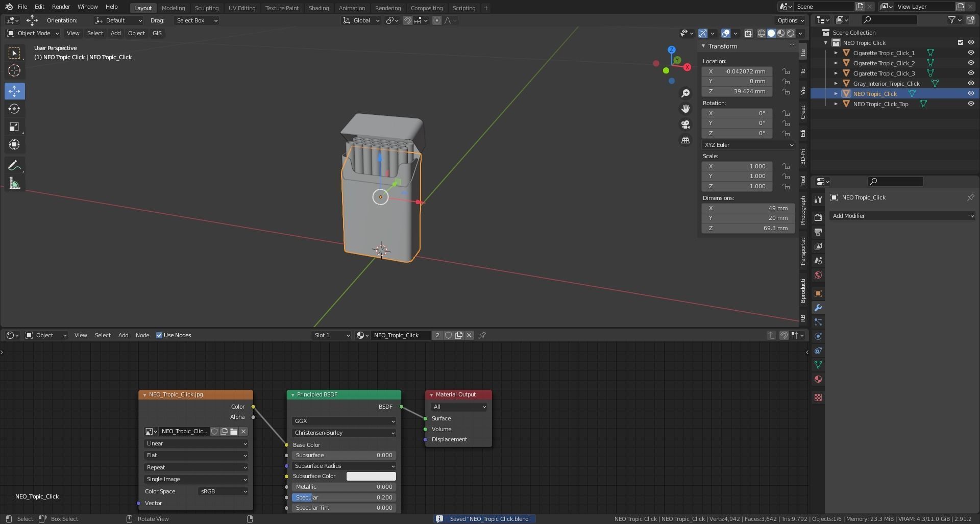The width and height of the screenshot is (980, 524).
Task: Switch to the Shading workspace tab
Action: pos(318,8)
